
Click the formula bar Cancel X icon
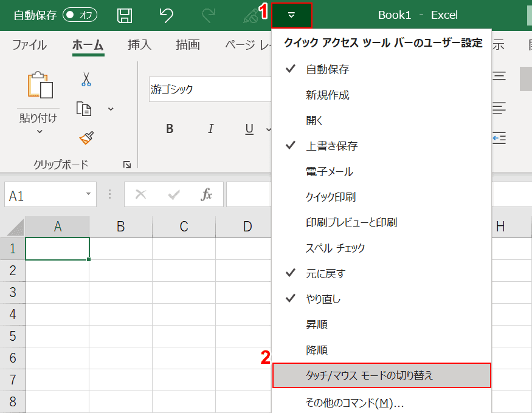pos(141,194)
